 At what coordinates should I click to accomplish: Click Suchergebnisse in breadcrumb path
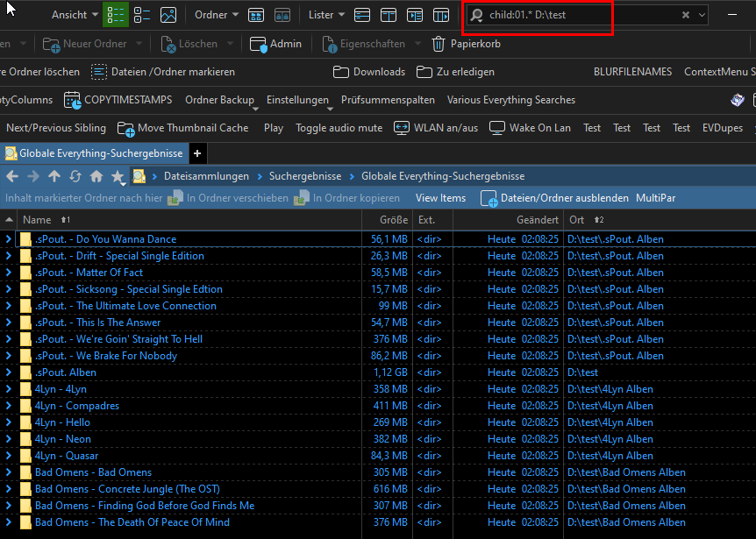pyautogui.click(x=305, y=176)
